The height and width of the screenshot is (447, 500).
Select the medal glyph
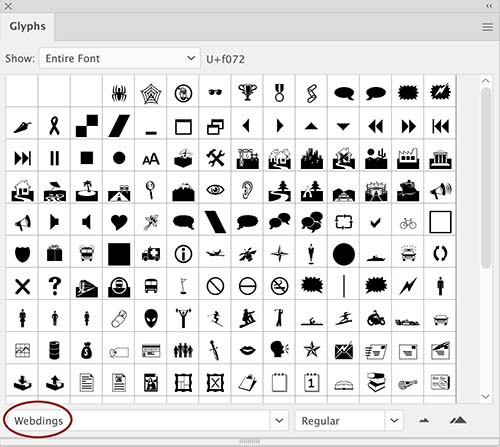279,92
